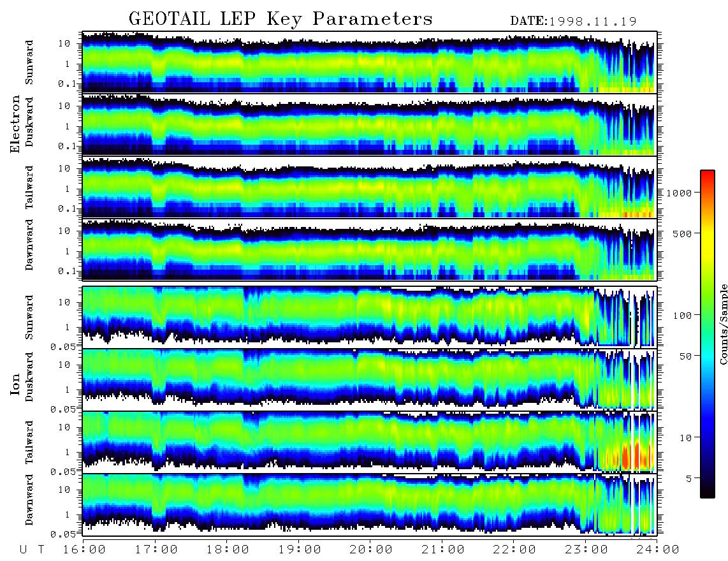Click the "18:00" time axis label
Viewport: 728px width, 561px height.
click(x=228, y=550)
